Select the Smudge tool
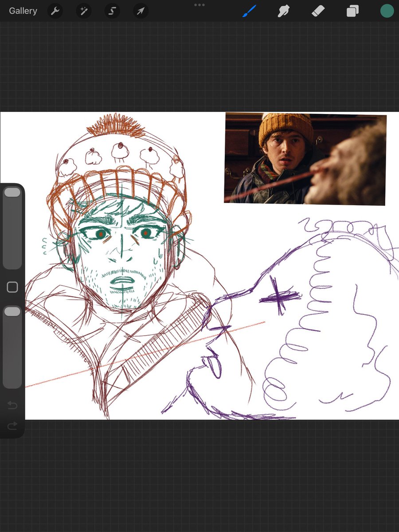Screen dimensions: 399x532 click(x=284, y=11)
